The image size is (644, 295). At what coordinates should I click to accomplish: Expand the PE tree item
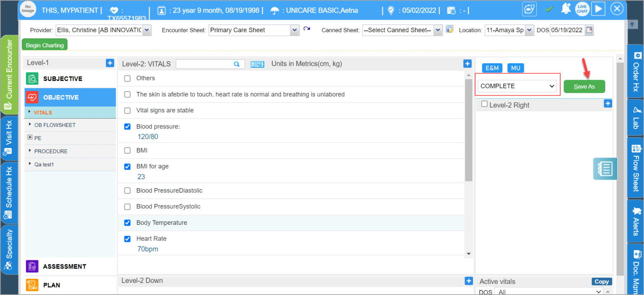pyautogui.click(x=30, y=137)
